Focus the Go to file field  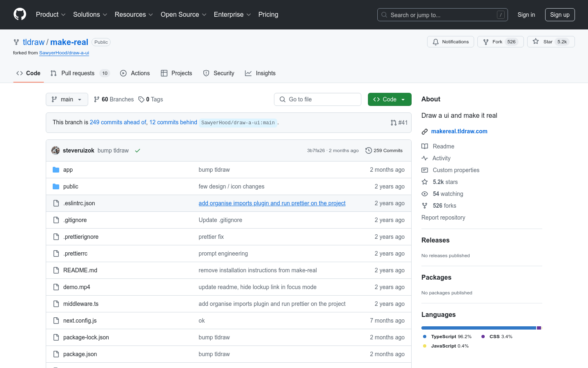(318, 99)
